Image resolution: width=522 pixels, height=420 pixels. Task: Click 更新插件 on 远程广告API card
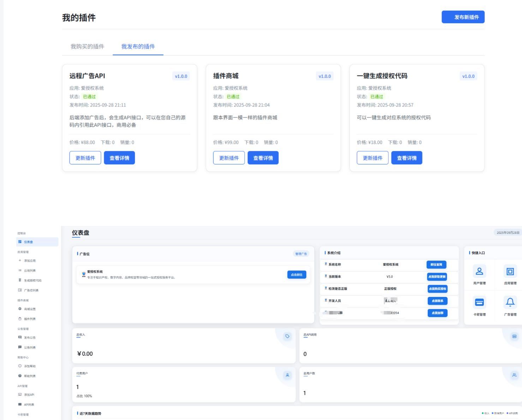coord(86,158)
